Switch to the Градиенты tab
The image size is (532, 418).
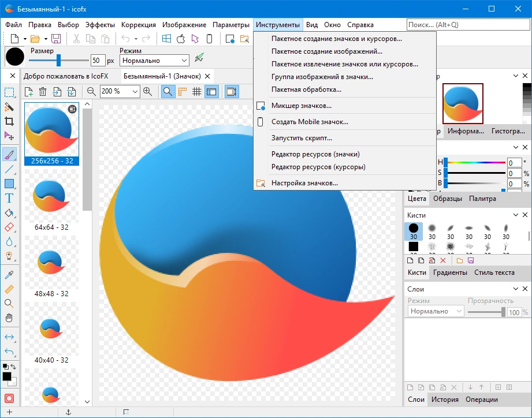click(x=450, y=273)
